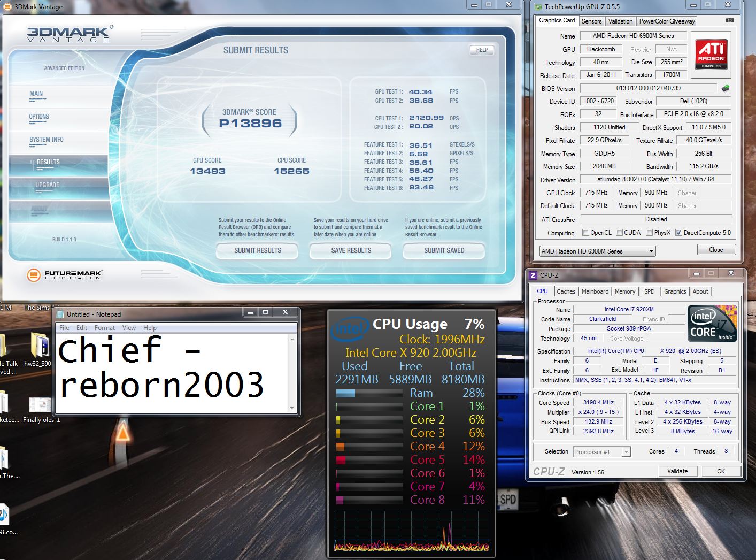Toggle the DirectCompute 5.0 checkbox
This screenshot has height=560, width=756.
point(678,233)
